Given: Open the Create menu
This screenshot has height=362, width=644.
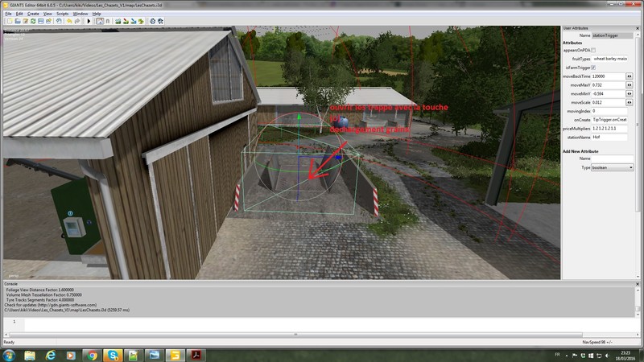Looking at the screenshot, I should coord(33,14).
